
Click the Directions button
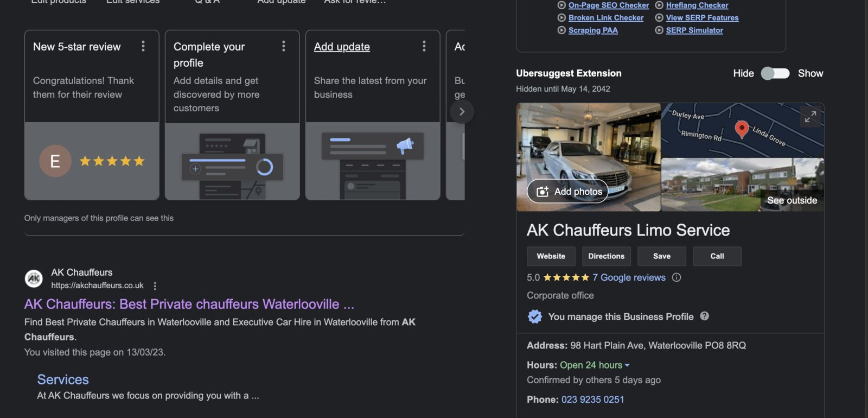pyautogui.click(x=607, y=256)
